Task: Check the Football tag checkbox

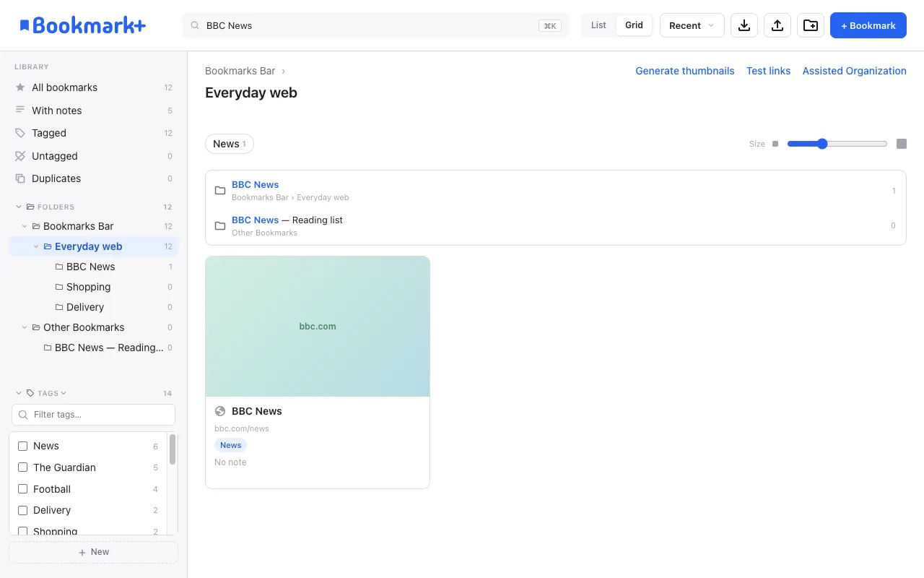Action: [22, 489]
